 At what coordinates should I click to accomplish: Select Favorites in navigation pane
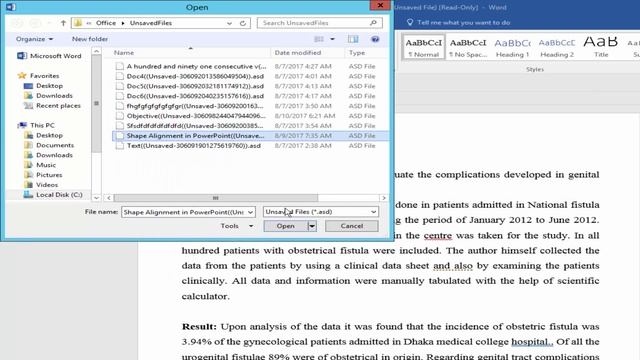click(39, 76)
